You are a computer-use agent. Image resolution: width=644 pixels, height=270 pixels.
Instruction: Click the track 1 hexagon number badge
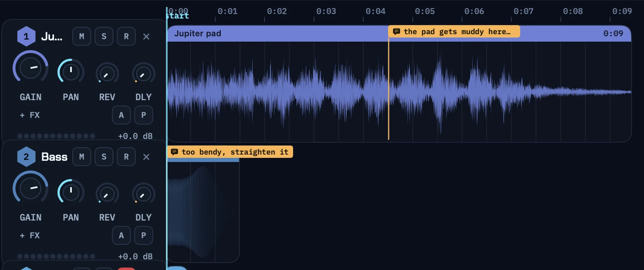coord(26,37)
